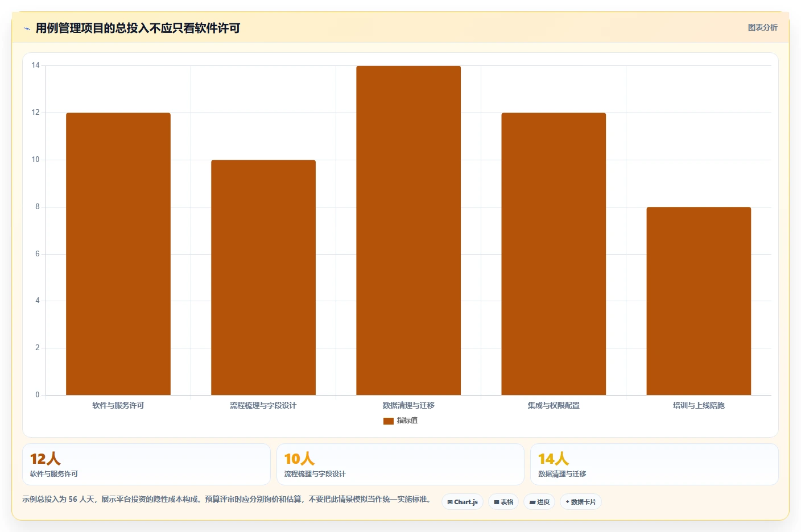The width and height of the screenshot is (801, 532).
Task: Click the Chart.js tag
Action: (463, 502)
